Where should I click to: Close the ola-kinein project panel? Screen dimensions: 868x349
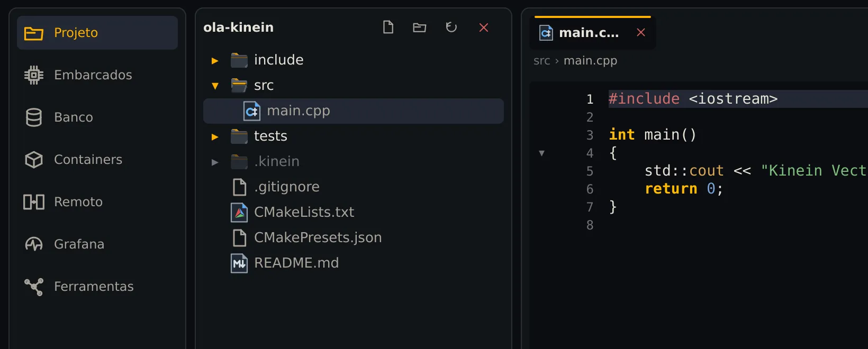[x=484, y=27]
